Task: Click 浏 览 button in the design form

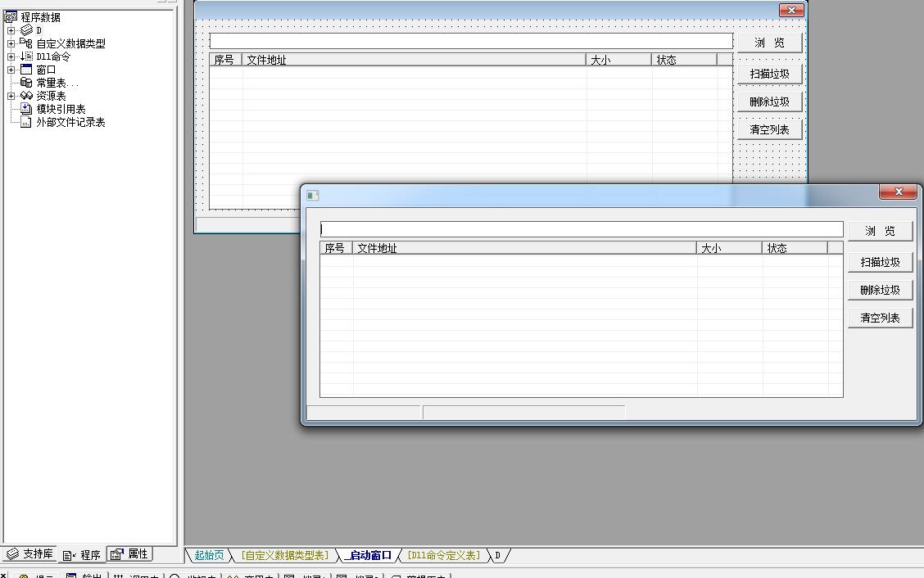Action: point(769,43)
